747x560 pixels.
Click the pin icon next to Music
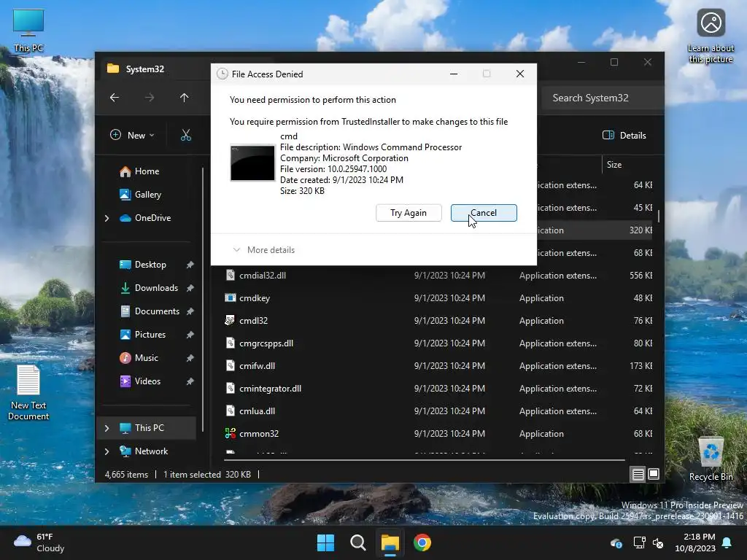click(190, 358)
